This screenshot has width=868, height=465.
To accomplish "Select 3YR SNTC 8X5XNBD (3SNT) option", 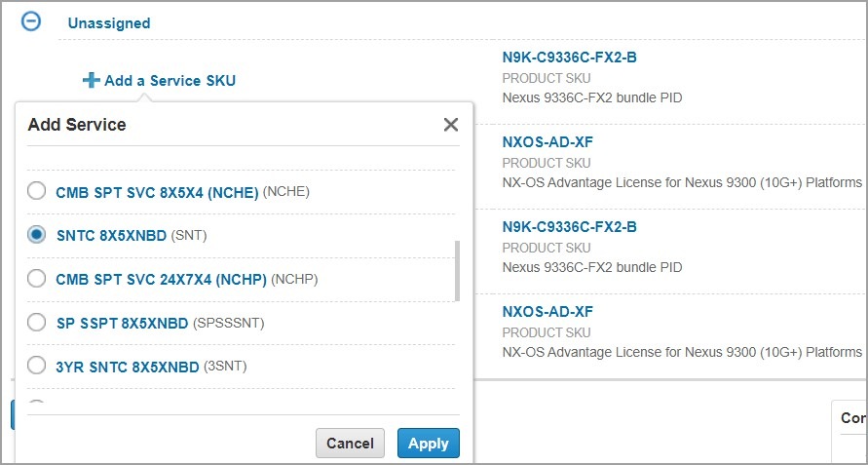I will pos(36,367).
